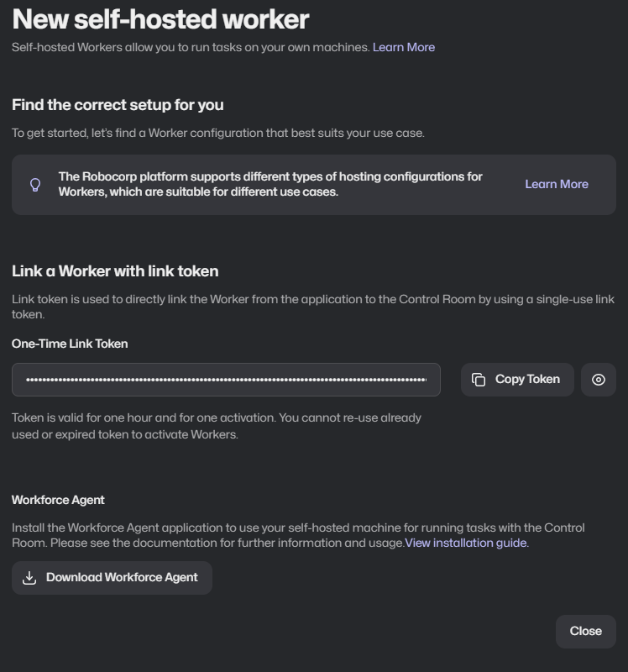Click the Workforce Agent section heading

click(x=58, y=500)
